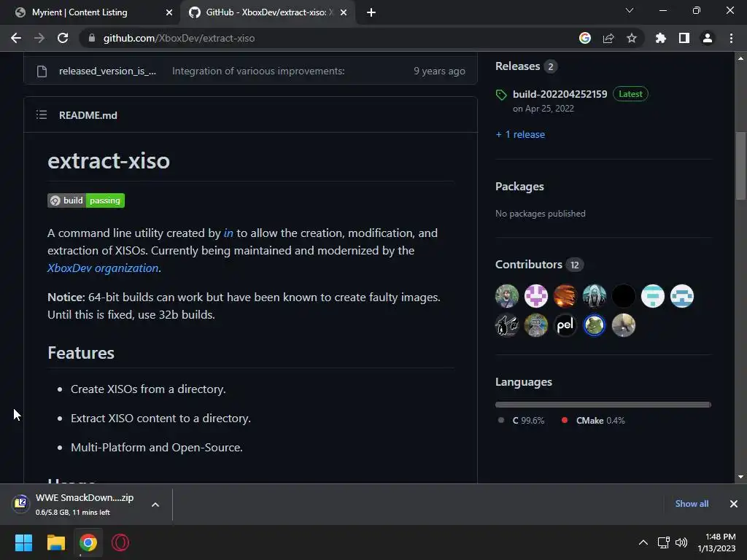Viewport: 747px width, 560px height.
Task: Open the Extensions puzzle icon
Action: pyautogui.click(x=661, y=38)
